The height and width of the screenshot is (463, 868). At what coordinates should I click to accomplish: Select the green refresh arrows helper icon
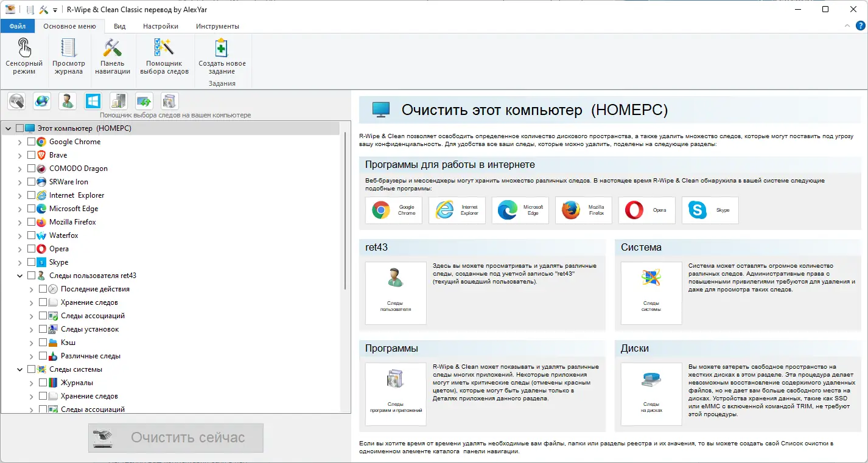(x=144, y=101)
